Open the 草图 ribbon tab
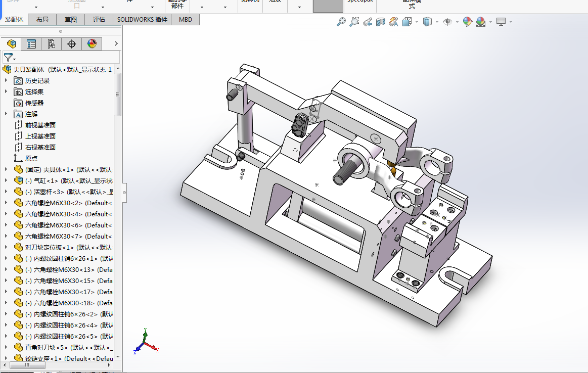The width and height of the screenshot is (588, 373). point(70,20)
